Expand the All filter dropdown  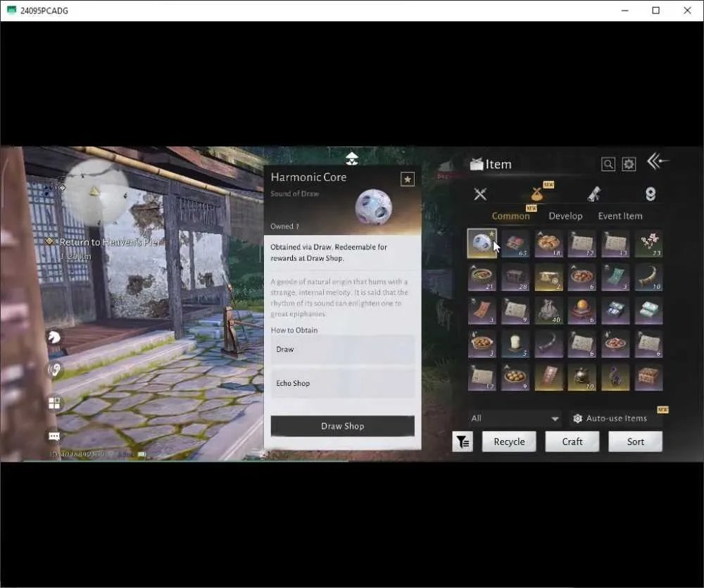[515, 419]
